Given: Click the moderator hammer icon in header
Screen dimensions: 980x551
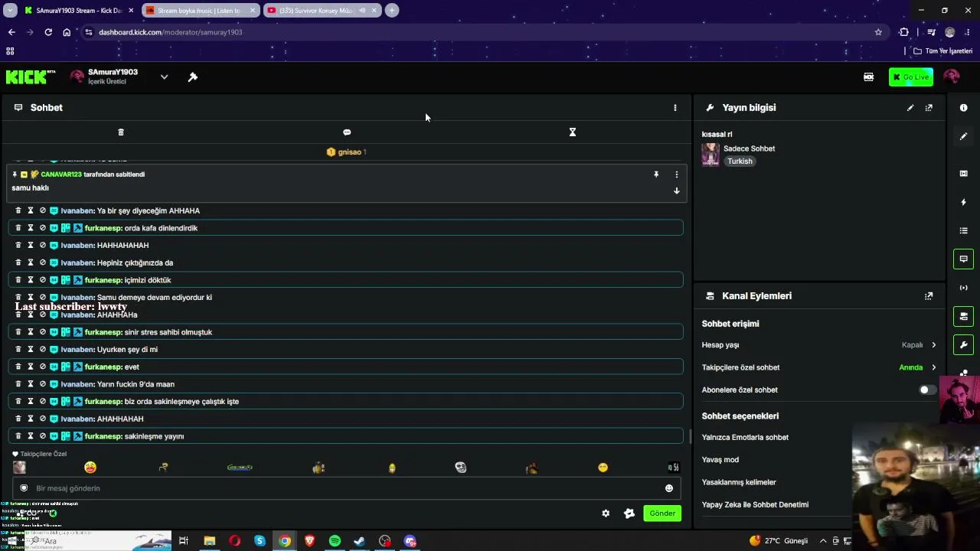Looking at the screenshot, I should (193, 77).
